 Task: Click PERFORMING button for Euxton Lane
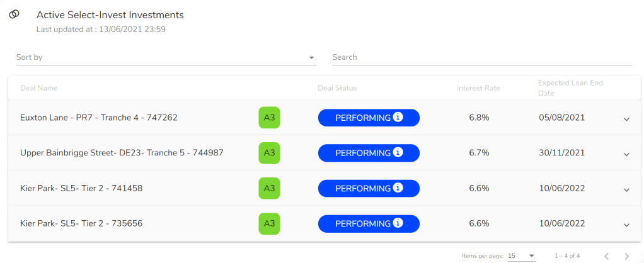pyautogui.click(x=362, y=118)
